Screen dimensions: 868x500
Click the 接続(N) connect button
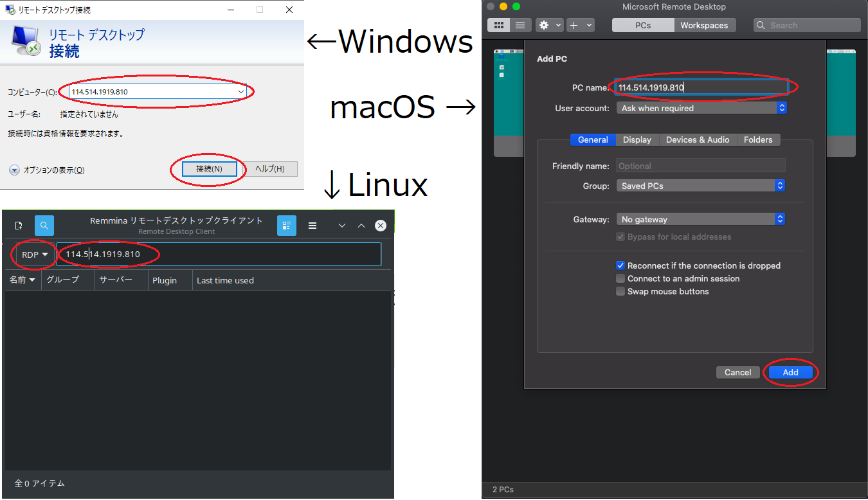click(209, 169)
